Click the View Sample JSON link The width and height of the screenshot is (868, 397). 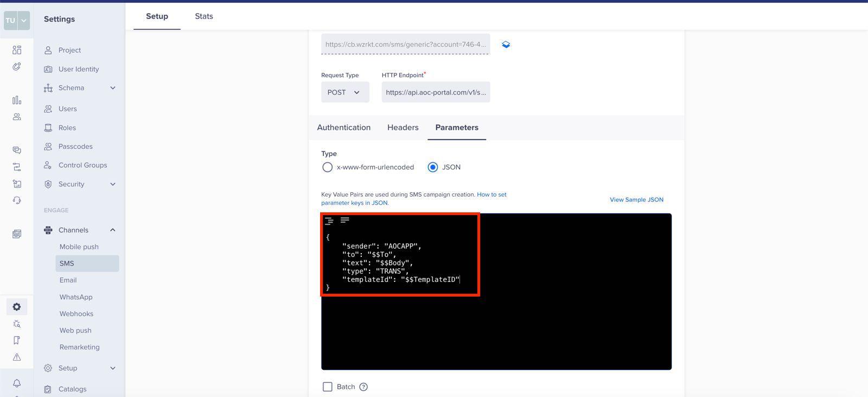pos(636,200)
